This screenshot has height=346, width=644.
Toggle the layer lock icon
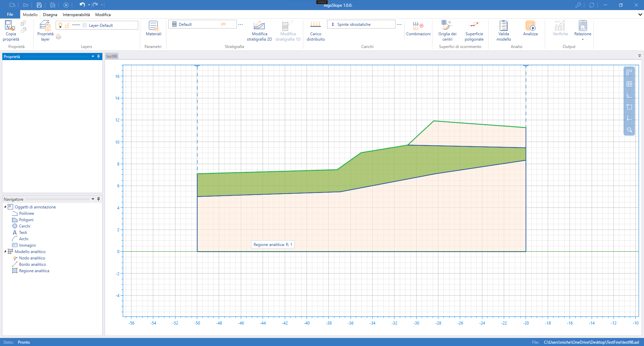click(x=67, y=25)
